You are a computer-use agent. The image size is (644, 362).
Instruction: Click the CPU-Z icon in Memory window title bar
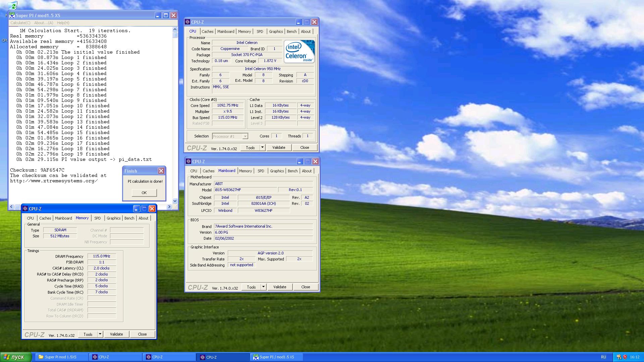coord(25,209)
